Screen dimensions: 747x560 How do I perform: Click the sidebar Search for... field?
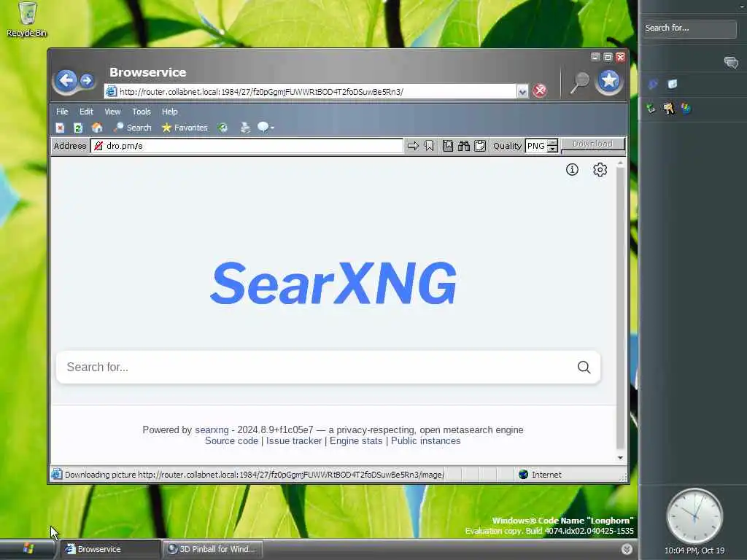[689, 28]
